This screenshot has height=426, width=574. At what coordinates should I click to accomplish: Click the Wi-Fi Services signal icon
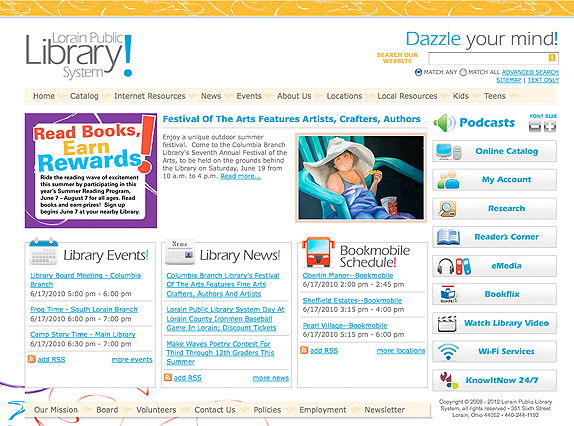click(x=448, y=352)
